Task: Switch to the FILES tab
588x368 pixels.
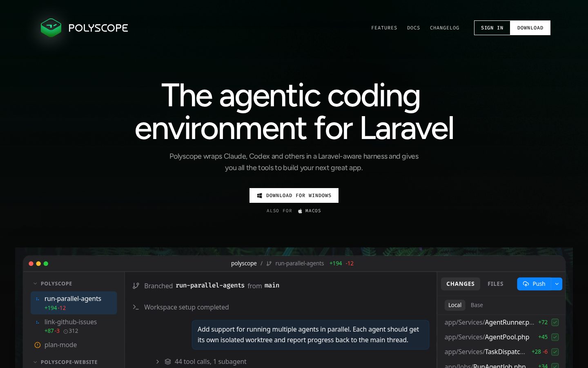Action: (495, 284)
